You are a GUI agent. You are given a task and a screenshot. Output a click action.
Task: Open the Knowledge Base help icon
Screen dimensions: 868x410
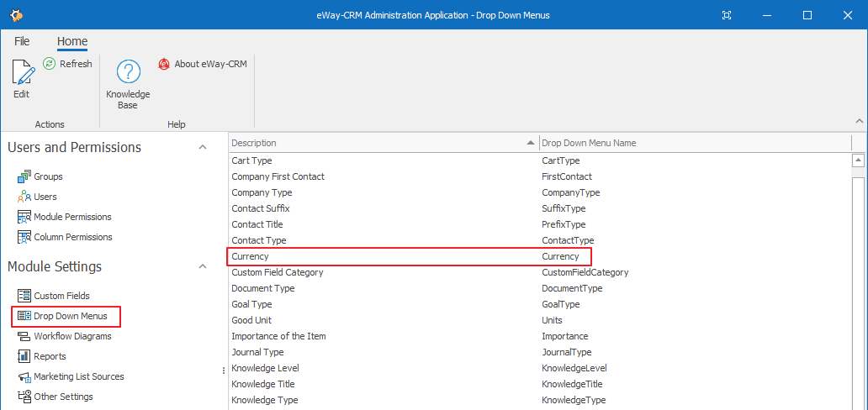(x=128, y=72)
